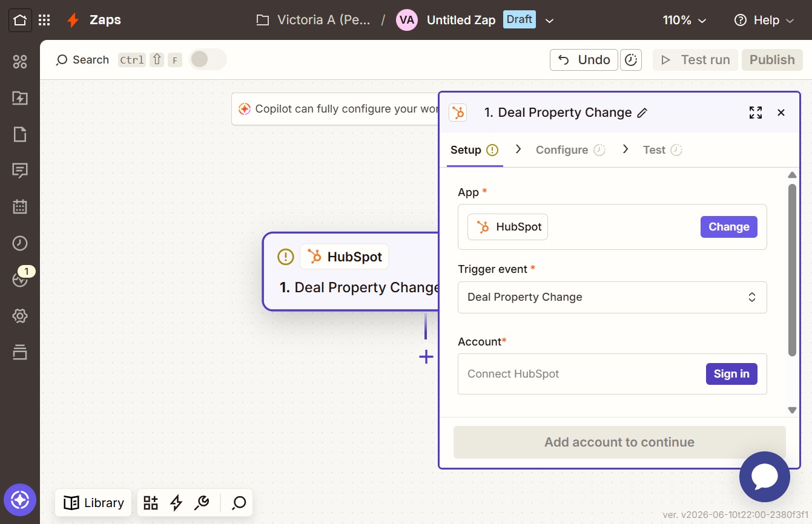This screenshot has width=812, height=524.
Task: Toggle the switch beside the Search bar
Action: click(208, 59)
